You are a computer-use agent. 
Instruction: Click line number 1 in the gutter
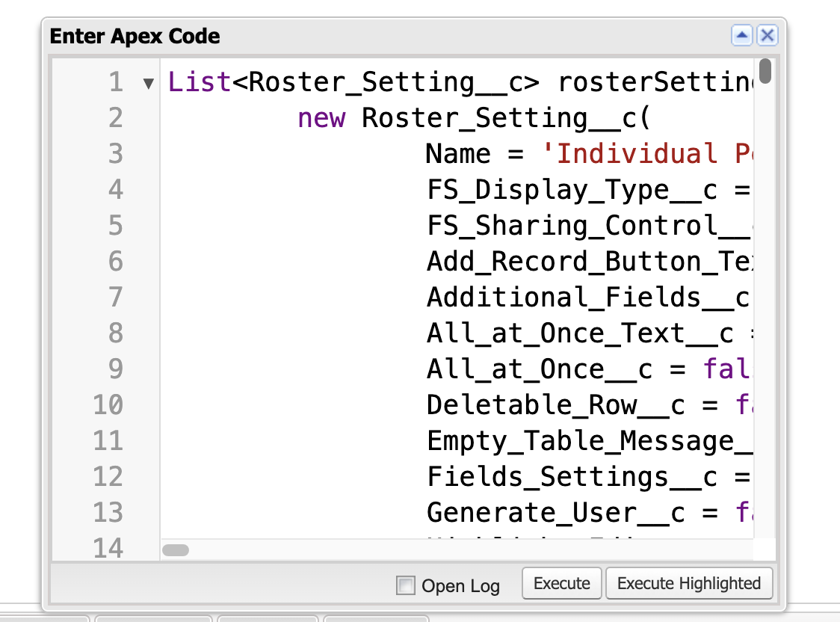coord(116,82)
